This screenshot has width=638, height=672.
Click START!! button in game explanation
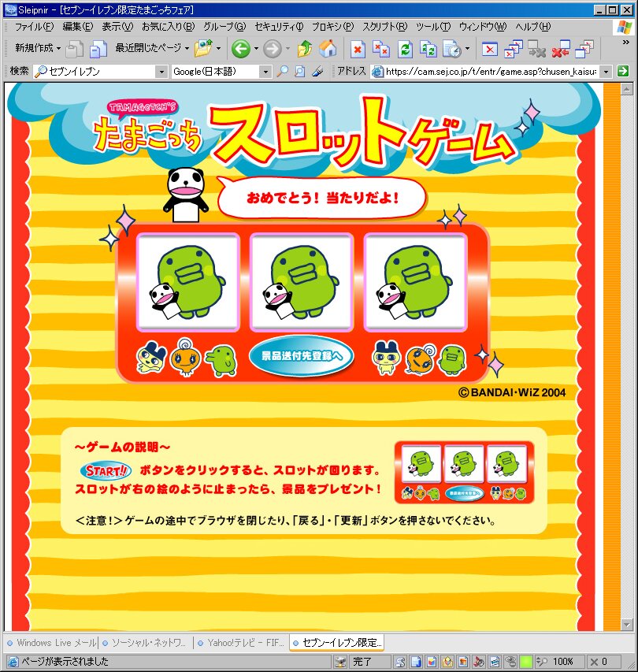(106, 470)
